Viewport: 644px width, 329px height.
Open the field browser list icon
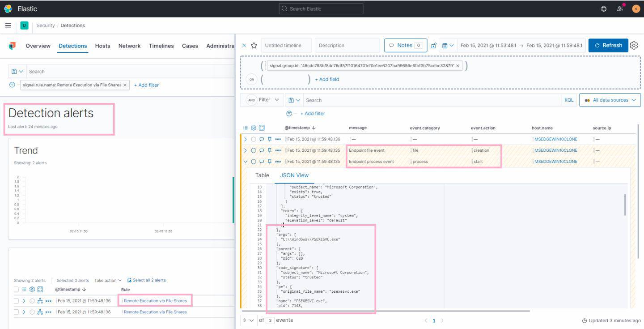coord(245,128)
